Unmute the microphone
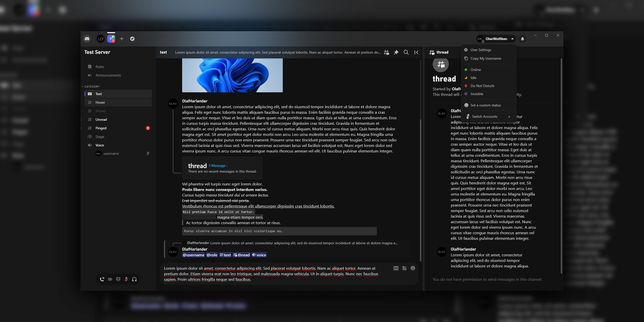The width and height of the screenshot is (644, 322). tap(126, 279)
